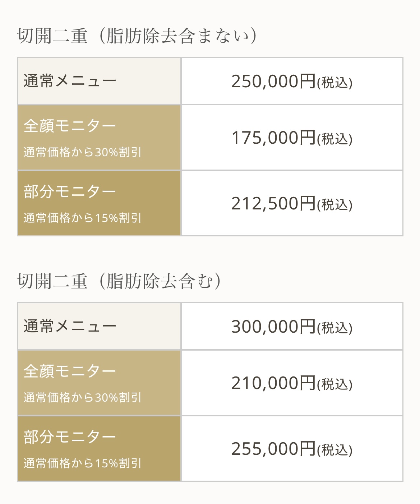Click second table's 通常価格から30%割引 text
Viewport: 420px width, 504px height.
click(x=83, y=398)
